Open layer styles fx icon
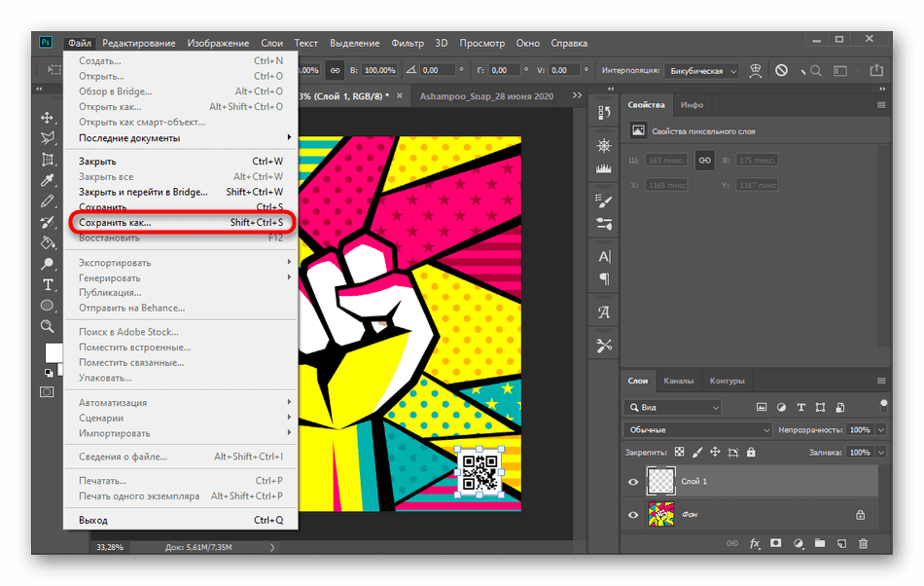The height and width of the screenshot is (586, 924). (755, 543)
